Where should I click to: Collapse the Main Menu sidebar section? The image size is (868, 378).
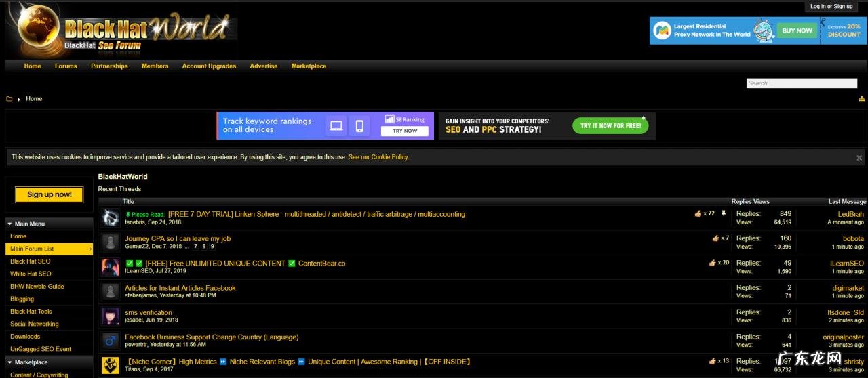coord(9,224)
